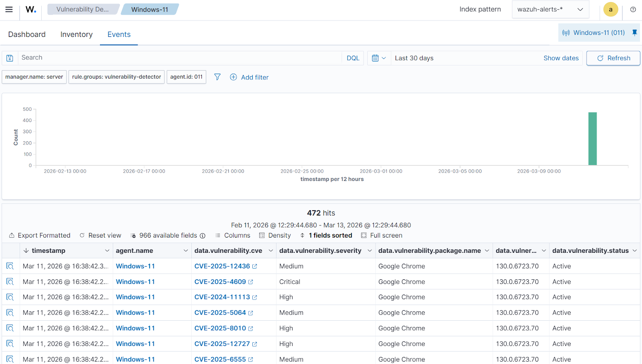Switch to the Dashboard tab
The image size is (642, 364).
point(26,34)
